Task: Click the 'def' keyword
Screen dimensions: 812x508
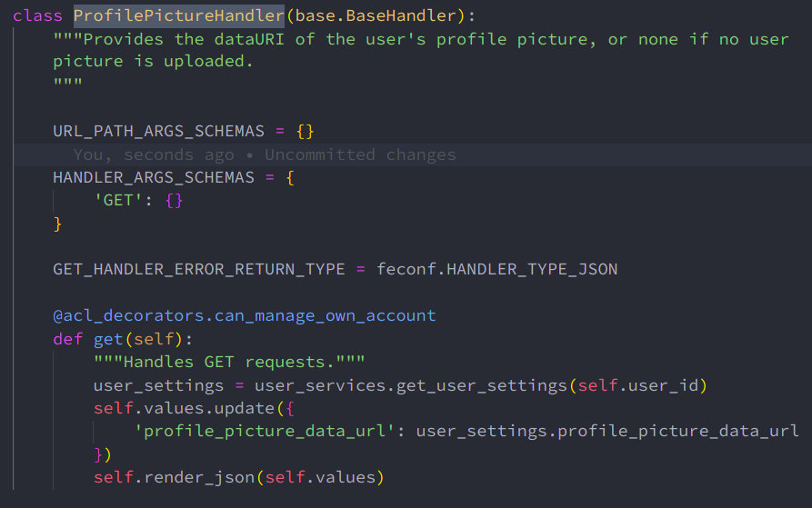Action: coord(68,339)
